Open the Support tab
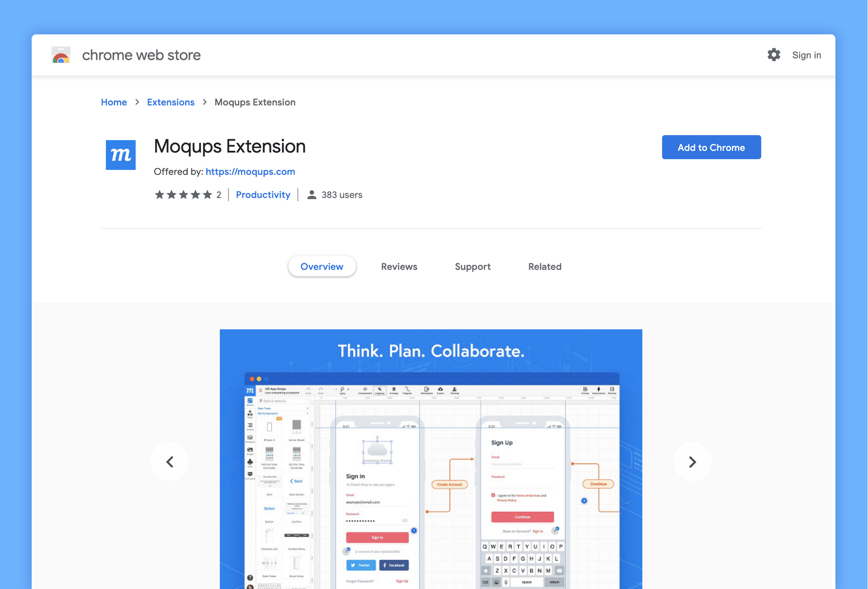The width and height of the screenshot is (868, 589). (472, 266)
